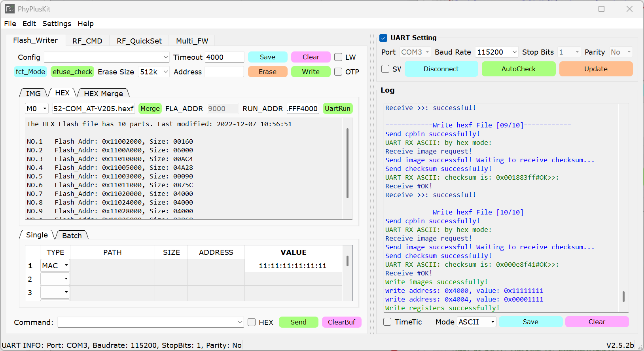The image size is (644, 351).
Task: Open the Erase Size 512k dropdown
Action: [154, 72]
